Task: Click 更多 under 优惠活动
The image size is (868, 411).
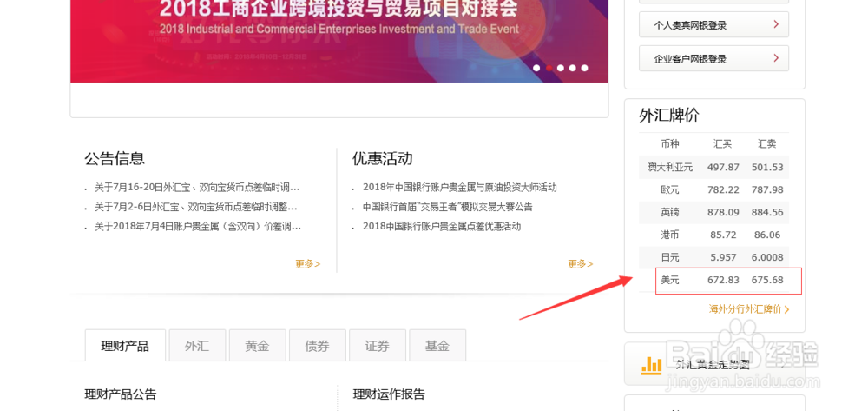Action: (580, 264)
